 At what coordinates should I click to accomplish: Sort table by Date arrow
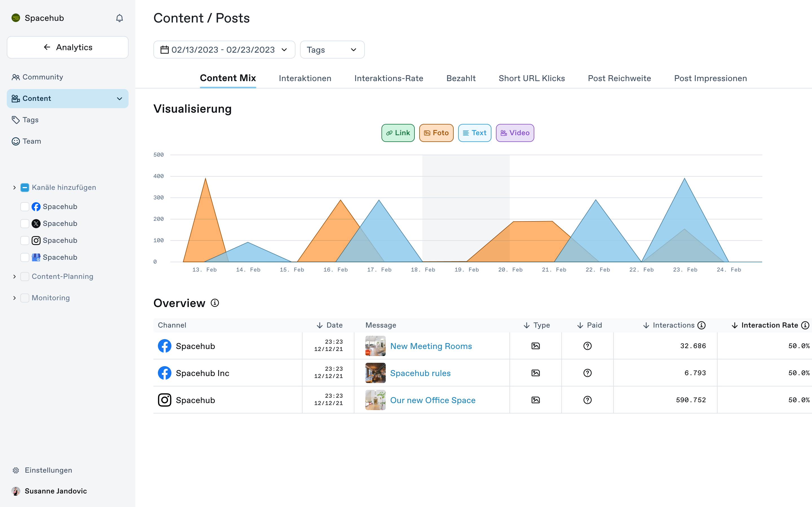320,325
